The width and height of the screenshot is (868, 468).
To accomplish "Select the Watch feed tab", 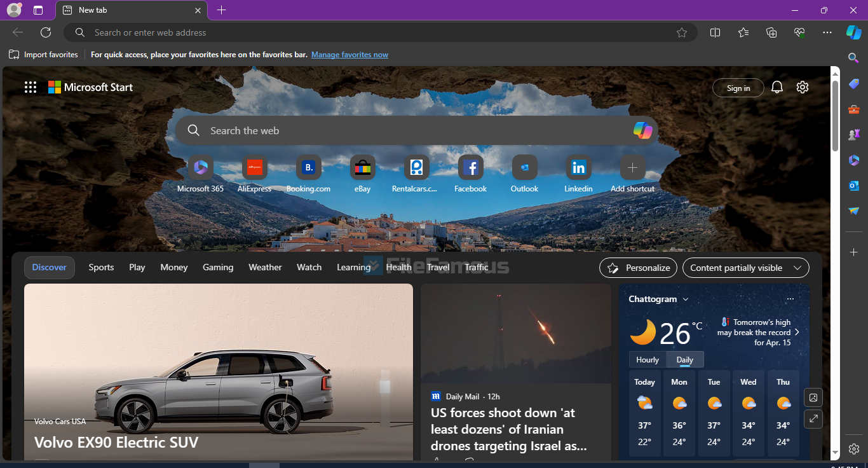I will point(309,268).
